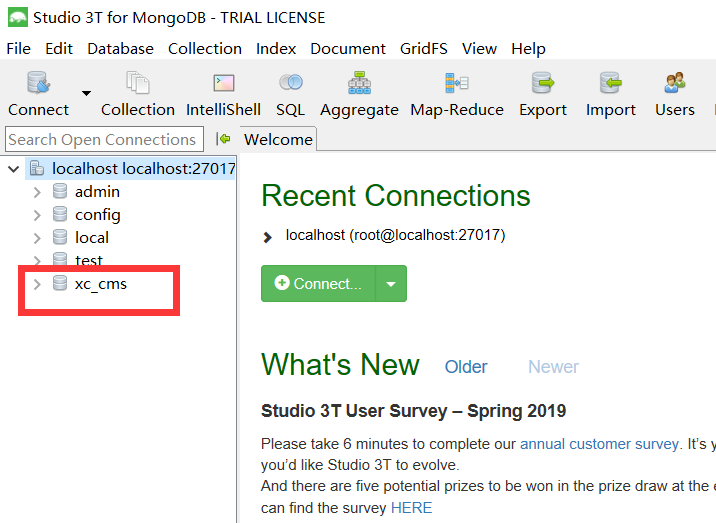Open the Database menu
The height and width of the screenshot is (523, 716).
click(121, 48)
